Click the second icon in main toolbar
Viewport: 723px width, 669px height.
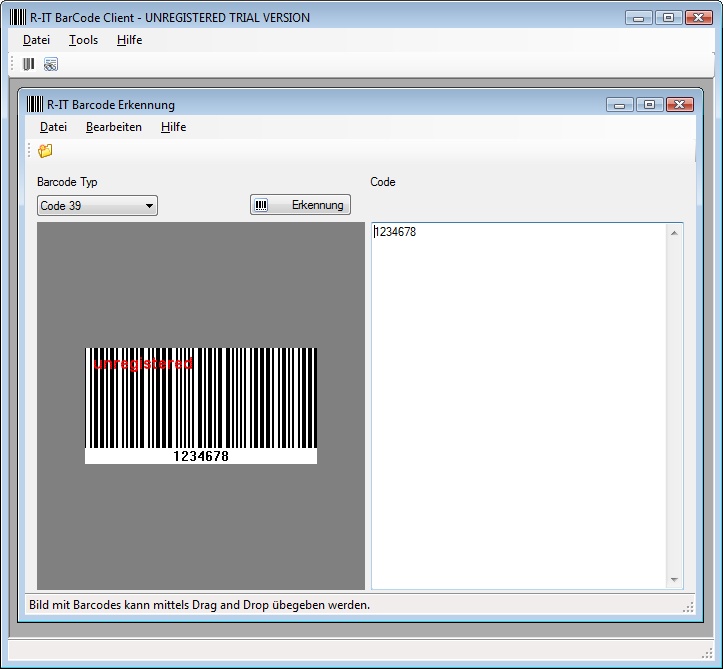click(51, 64)
